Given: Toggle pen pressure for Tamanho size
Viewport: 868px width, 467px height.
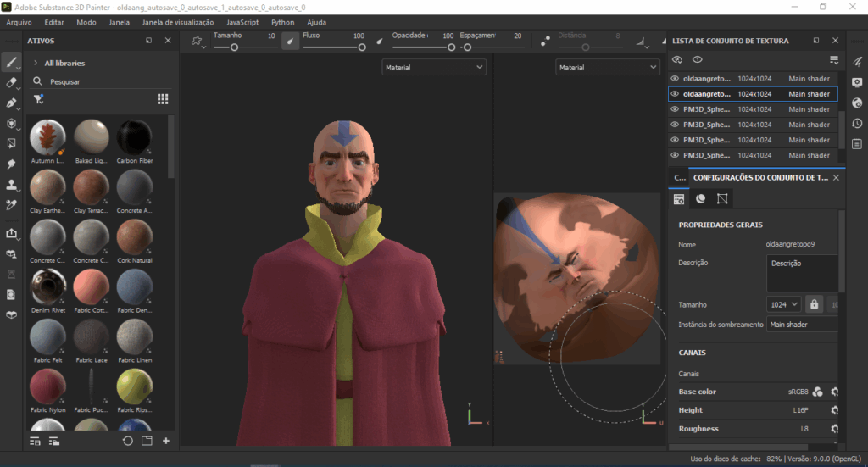Looking at the screenshot, I should click(x=290, y=41).
